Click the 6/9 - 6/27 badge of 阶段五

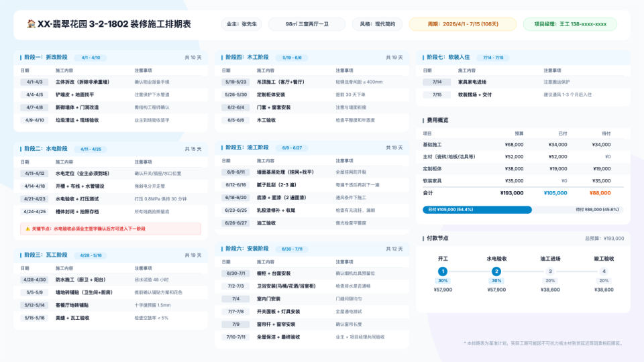coord(292,147)
